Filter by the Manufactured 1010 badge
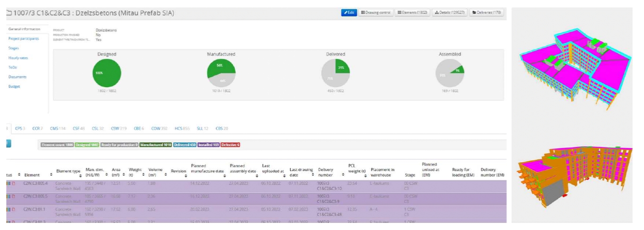The height and width of the screenshot is (230, 644). [x=155, y=145]
